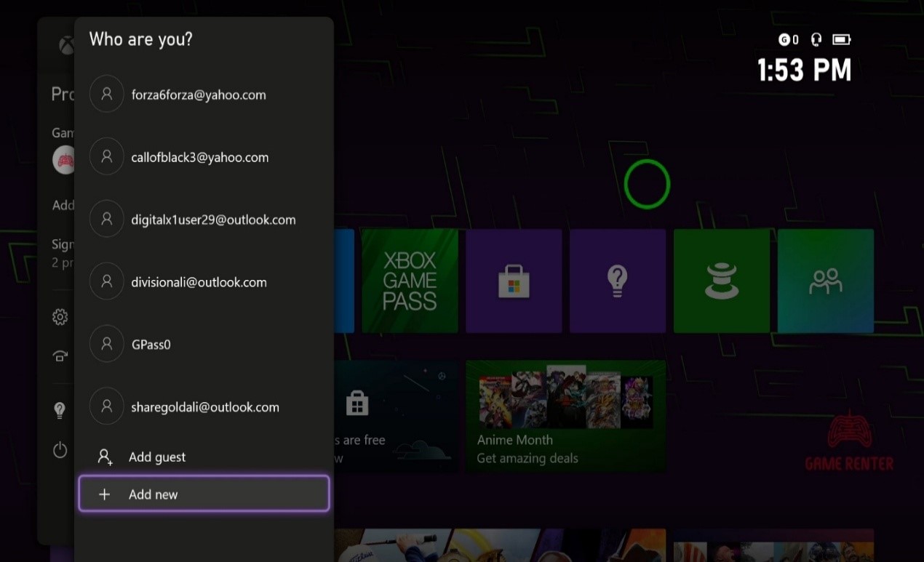
Task: Open the people community tile
Action: (x=826, y=281)
